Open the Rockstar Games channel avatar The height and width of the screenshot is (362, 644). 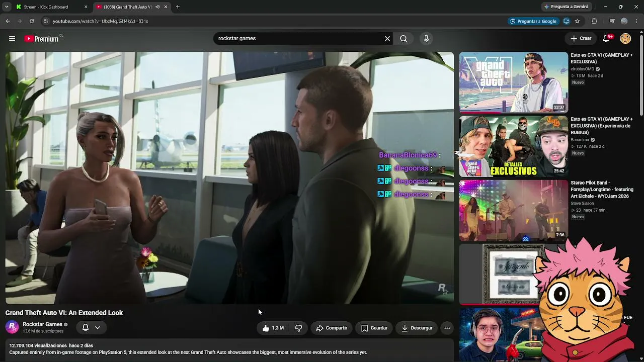pyautogui.click(x=12, y=327)
